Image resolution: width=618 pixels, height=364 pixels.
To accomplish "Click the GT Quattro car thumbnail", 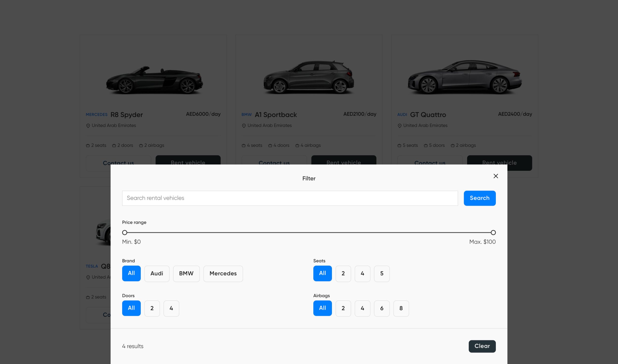I will tap(464, 77).
